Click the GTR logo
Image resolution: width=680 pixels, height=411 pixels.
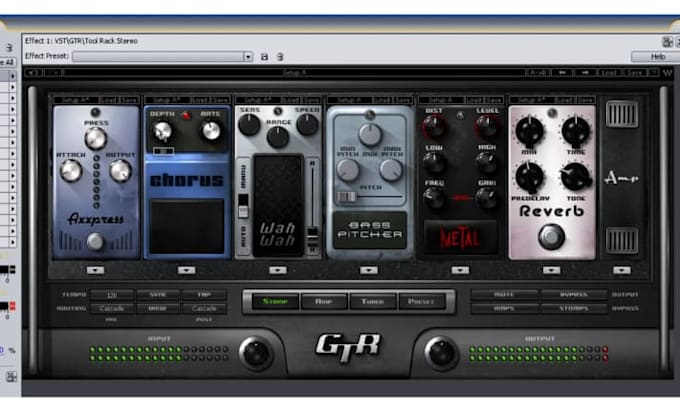[348, 347]
